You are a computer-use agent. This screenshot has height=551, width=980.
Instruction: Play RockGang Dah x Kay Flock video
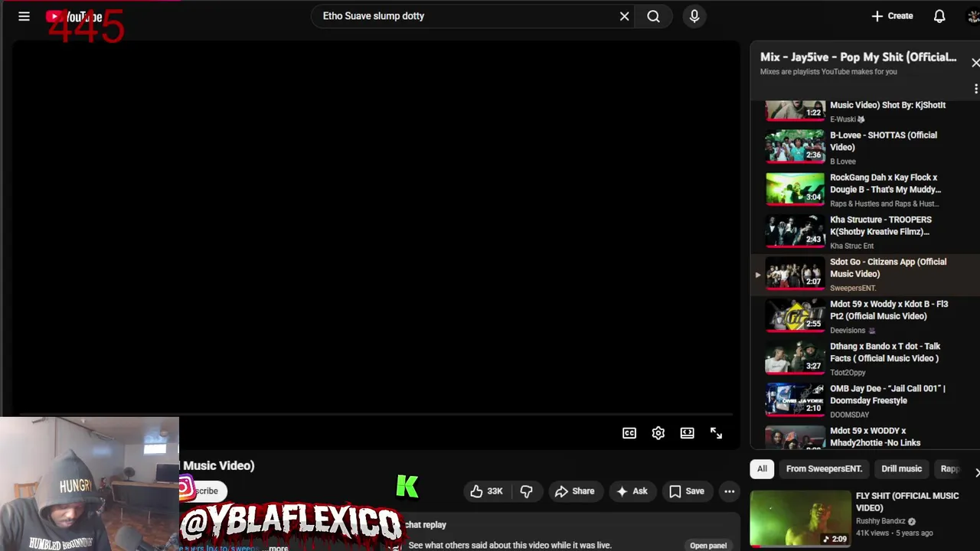(x=865, y=189)
